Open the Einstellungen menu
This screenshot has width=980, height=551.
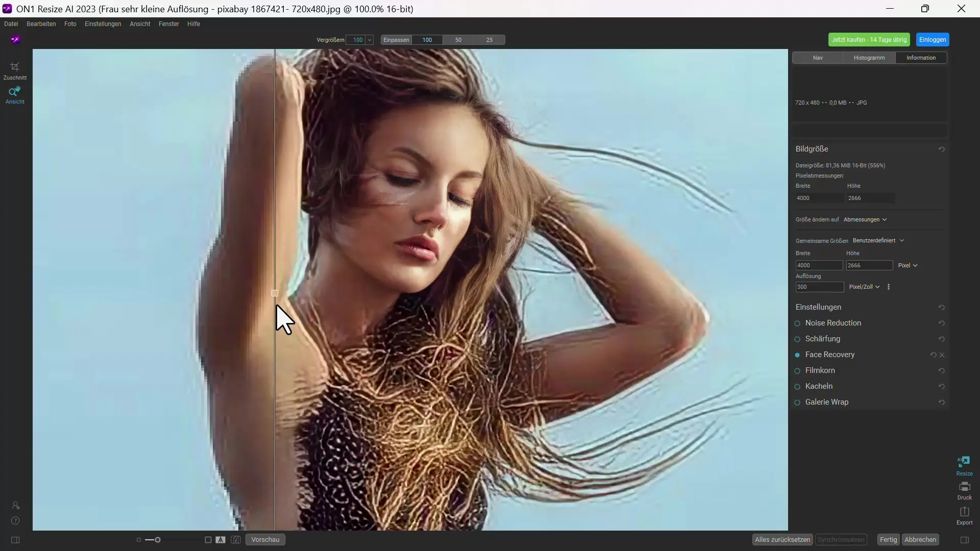pos(103,23)
